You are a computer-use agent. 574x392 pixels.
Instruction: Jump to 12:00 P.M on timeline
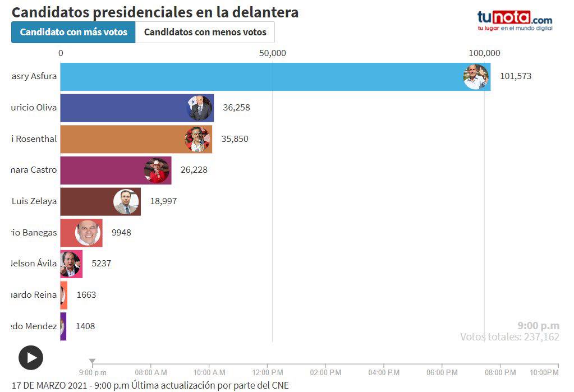point(268,372)
